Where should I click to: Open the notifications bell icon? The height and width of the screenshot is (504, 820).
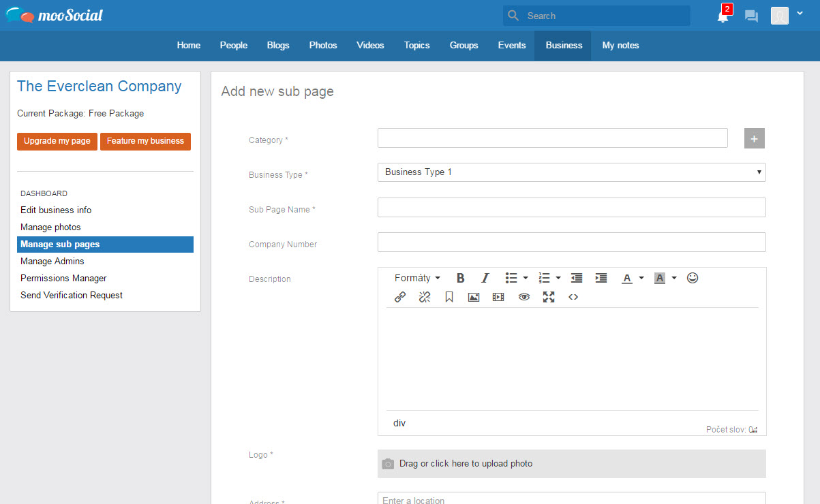tap(723, 16)
